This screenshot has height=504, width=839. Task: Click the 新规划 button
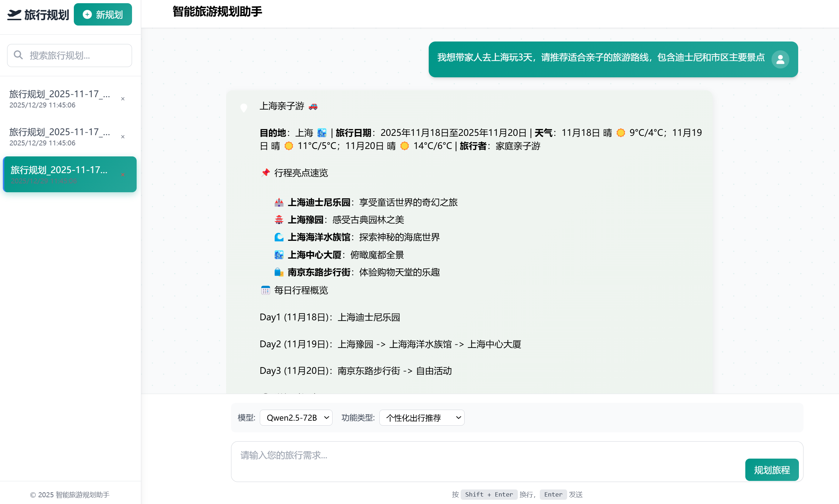pos(103,15)
